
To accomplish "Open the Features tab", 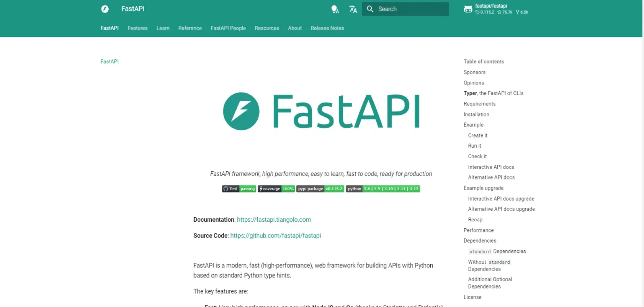I will (138, 28).
